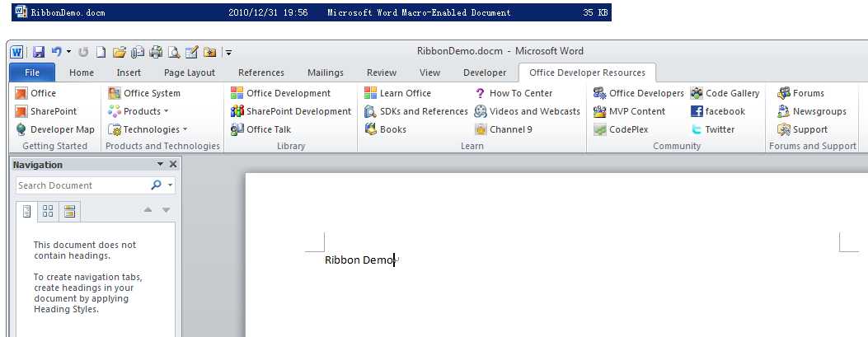868x337 pixels.
Task: Click the Books button in Learn group
Action: 385,129
